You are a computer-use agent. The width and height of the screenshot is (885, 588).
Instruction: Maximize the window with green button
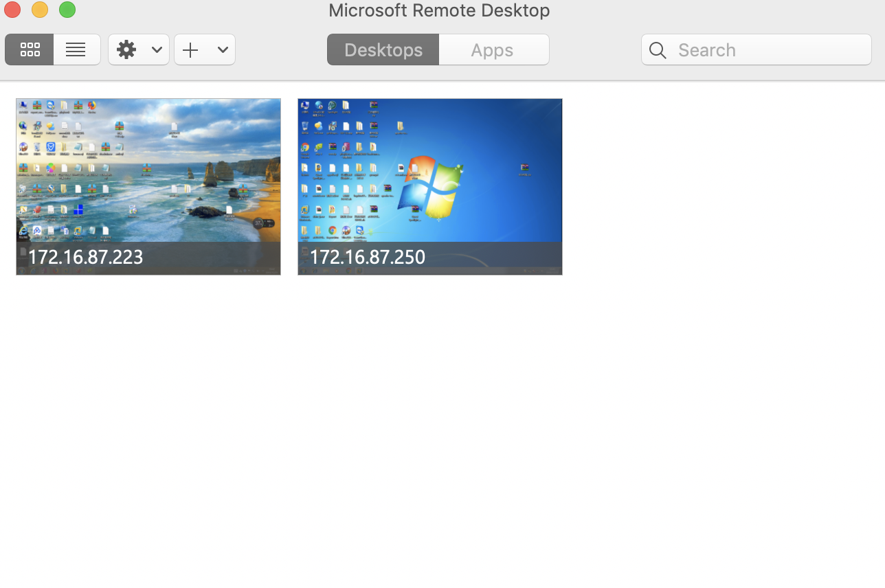pyautogui.click(x=67, y=10)
